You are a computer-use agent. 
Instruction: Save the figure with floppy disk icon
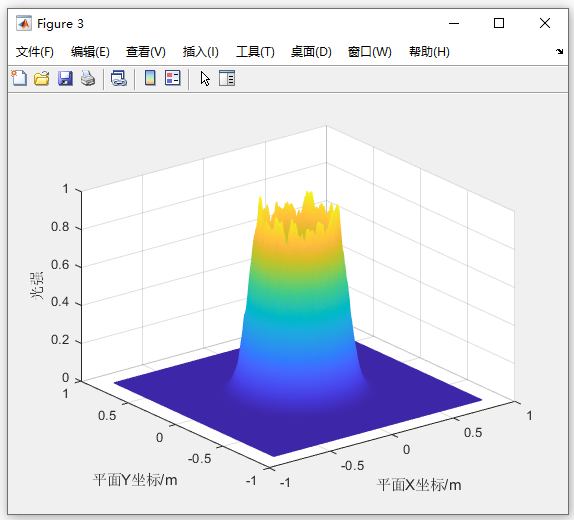[x=65, y=78]
